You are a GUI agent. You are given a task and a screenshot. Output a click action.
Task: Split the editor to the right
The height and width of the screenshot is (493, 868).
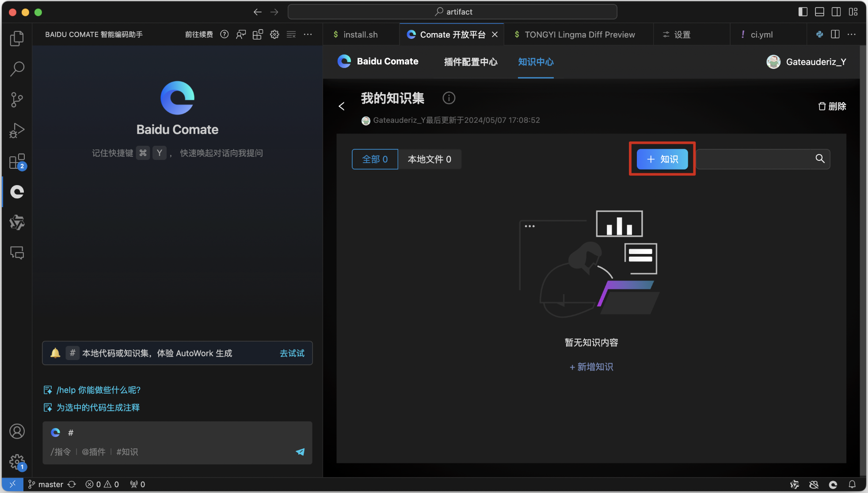tap(835, 34)
